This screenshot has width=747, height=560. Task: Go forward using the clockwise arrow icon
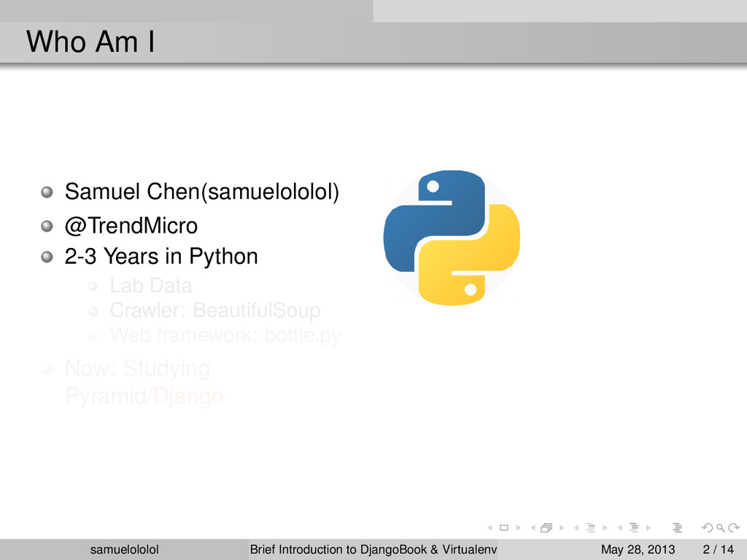coord(734,528)
